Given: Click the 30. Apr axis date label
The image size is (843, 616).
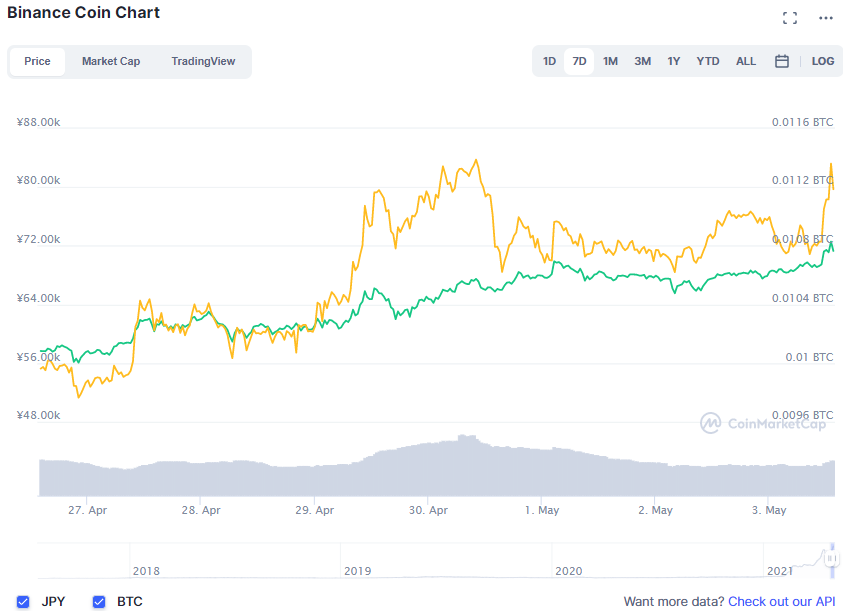Looking at the screenshot, I should (428, 510).
